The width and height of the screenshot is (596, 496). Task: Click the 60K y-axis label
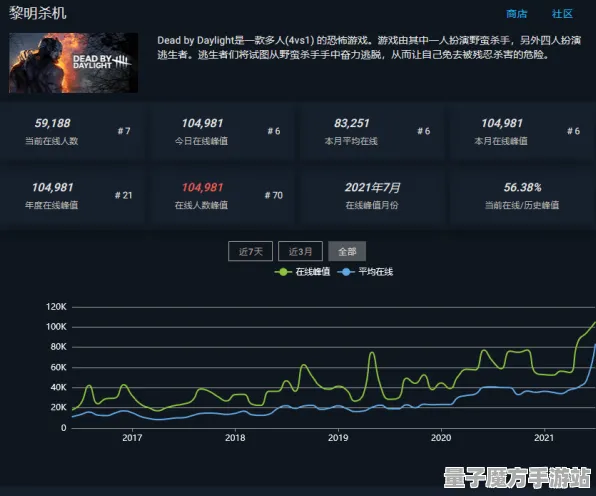point(59,368)
